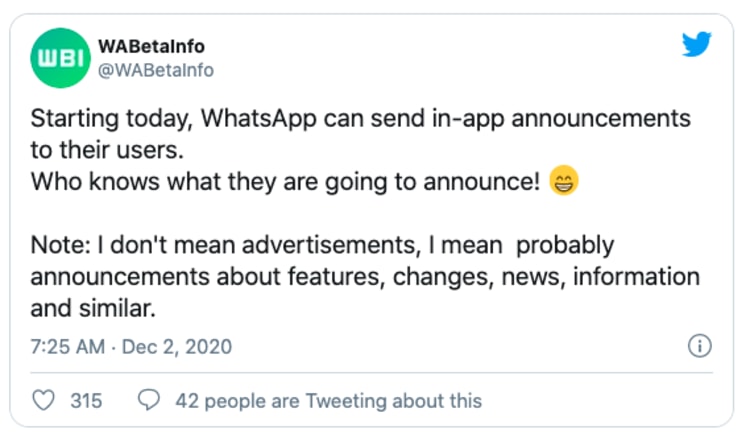
Task: Open the green WBI profile avatar
Action: 57,58
